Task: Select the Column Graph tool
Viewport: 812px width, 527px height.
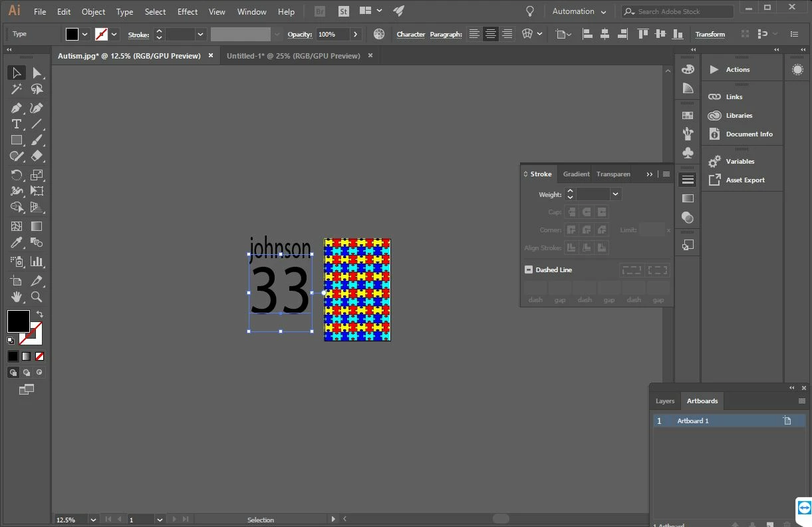Action: tap(37, 262)
